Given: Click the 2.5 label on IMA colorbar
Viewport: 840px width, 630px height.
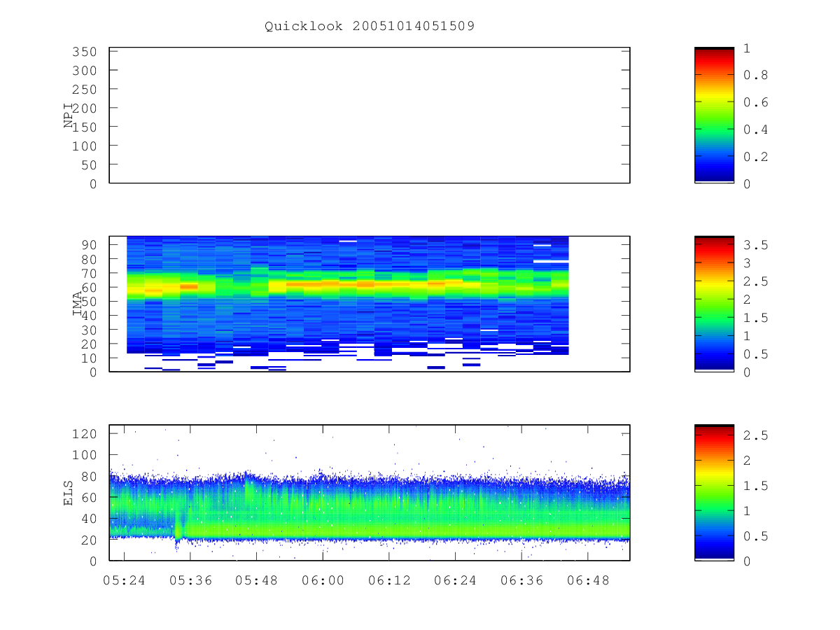Looking at the screenshot, I should click(x=757, y=281).
